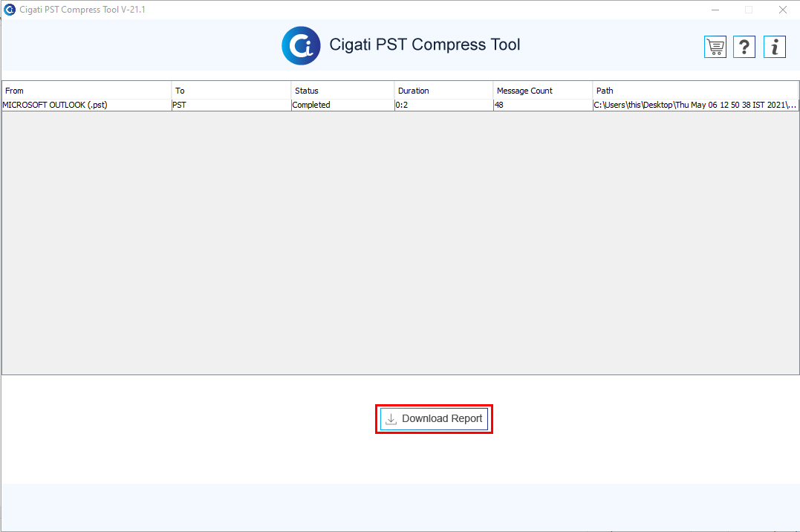
Task: Click the Download Report button
Action: 435,418
